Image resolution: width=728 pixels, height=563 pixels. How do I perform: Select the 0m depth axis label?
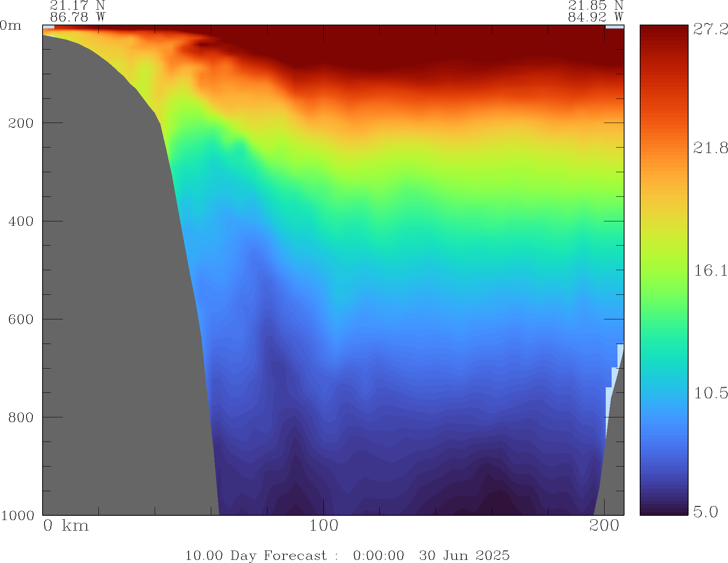pos(10,26)
